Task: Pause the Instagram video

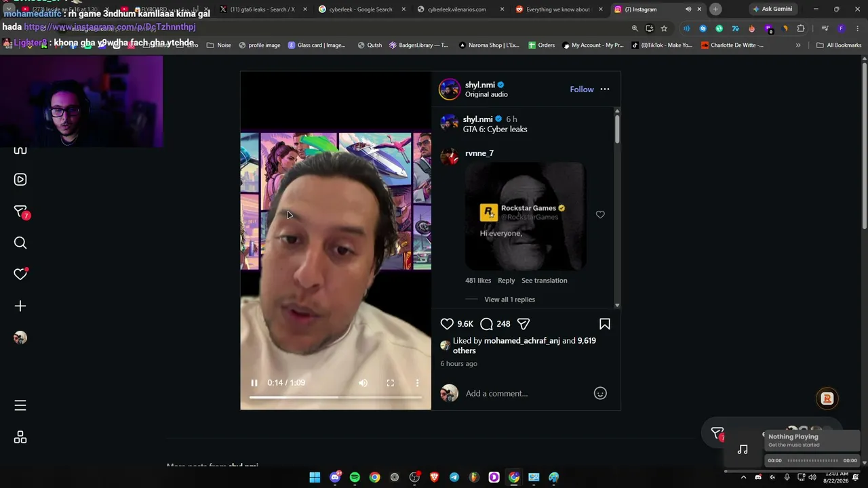Action: (254, 383)
